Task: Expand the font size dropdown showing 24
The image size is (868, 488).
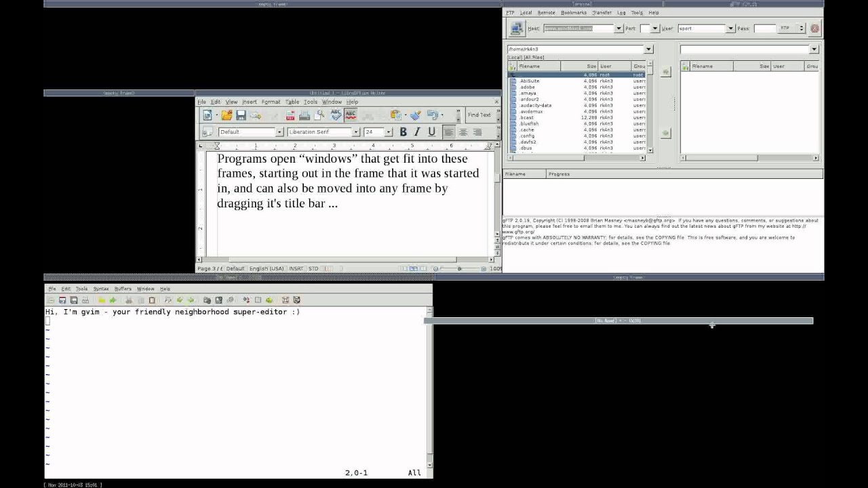Action: [x=389, y=132]
